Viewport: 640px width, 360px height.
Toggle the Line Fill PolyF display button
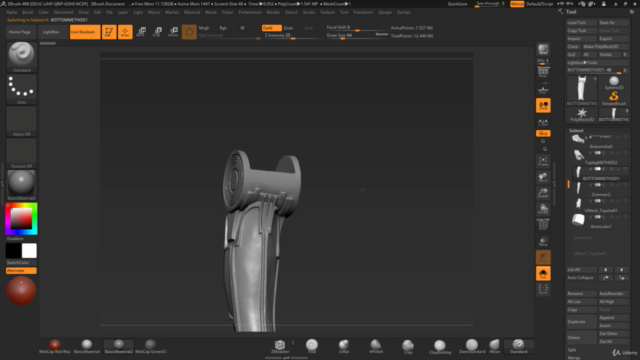click(543, 224)
